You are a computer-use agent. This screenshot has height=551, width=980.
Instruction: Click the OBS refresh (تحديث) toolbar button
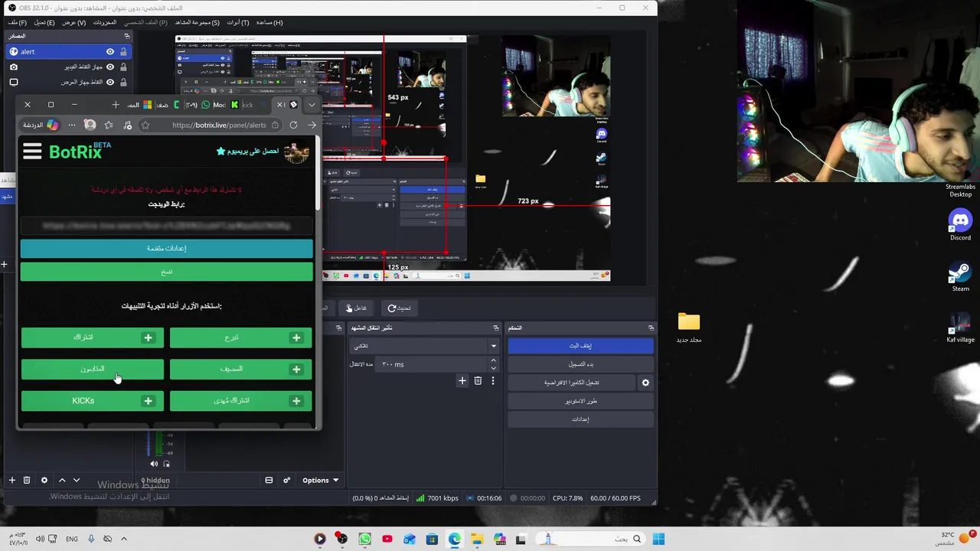point(399,308)
